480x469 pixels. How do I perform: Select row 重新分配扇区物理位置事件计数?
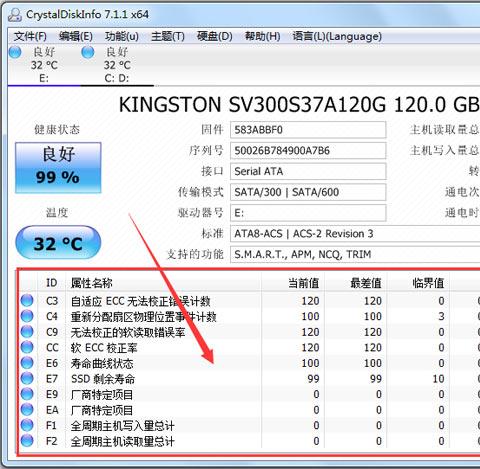pos(249,316)
